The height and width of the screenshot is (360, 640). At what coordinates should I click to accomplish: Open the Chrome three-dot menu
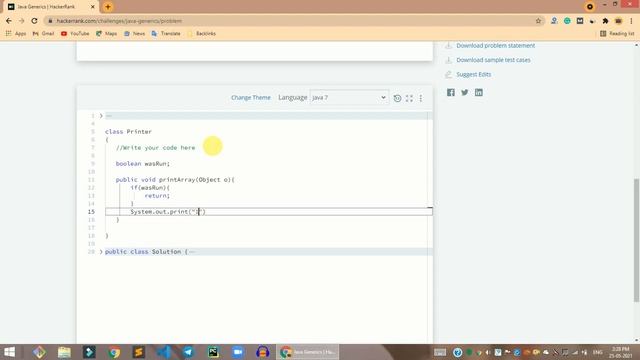tap(631, 21)
